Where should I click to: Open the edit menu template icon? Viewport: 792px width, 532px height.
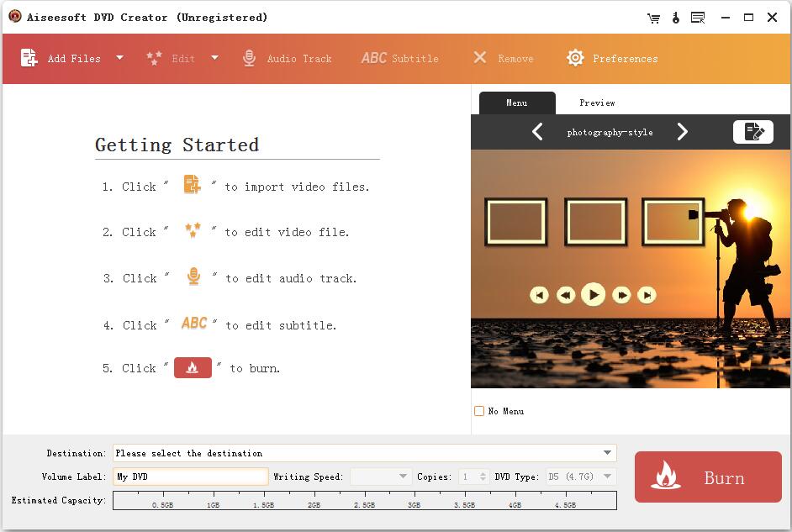click(x=752, y=132)
